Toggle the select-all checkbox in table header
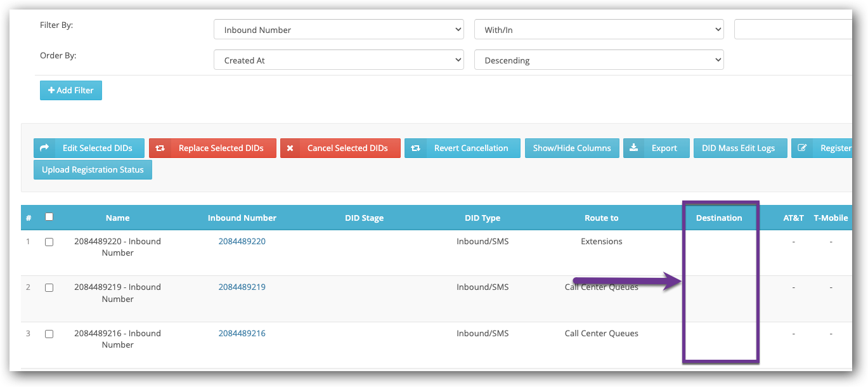The image size is (868, 387). pos(49,217)
